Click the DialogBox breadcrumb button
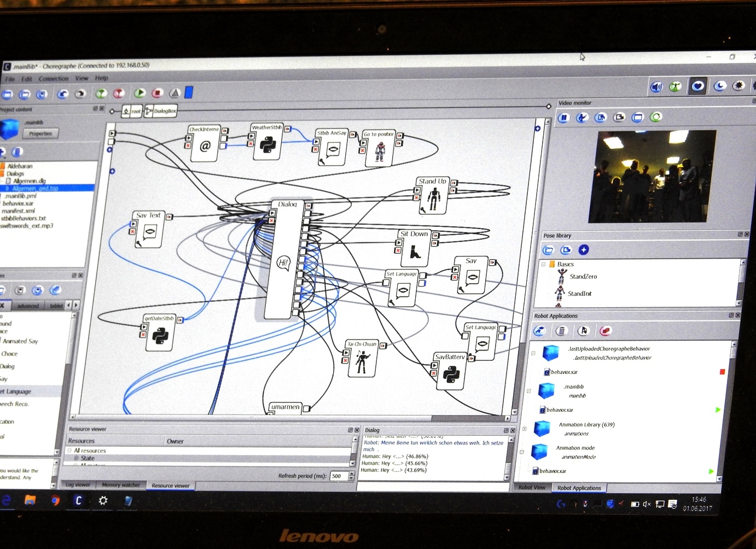756x549 pixels. [x=161, y=111]
